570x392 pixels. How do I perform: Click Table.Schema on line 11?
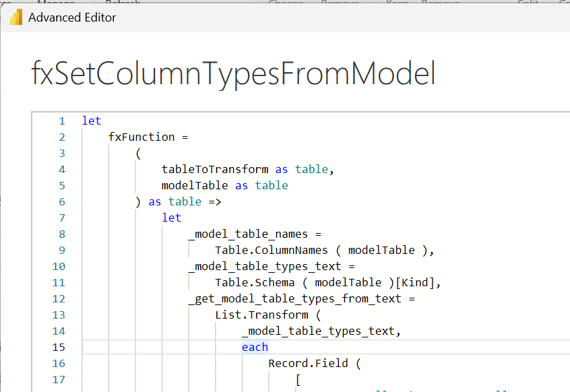[x=256, y=282]
